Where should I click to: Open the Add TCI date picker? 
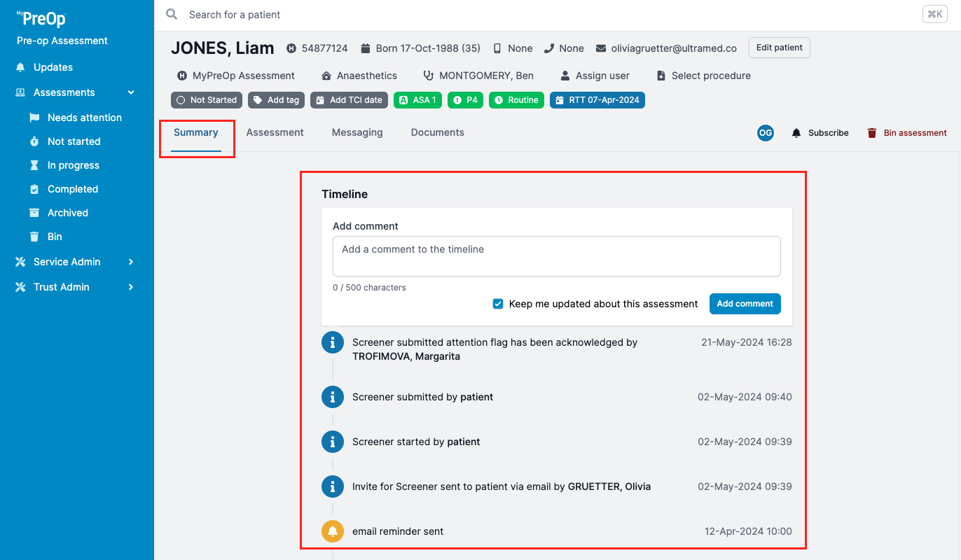coord(349,100)
